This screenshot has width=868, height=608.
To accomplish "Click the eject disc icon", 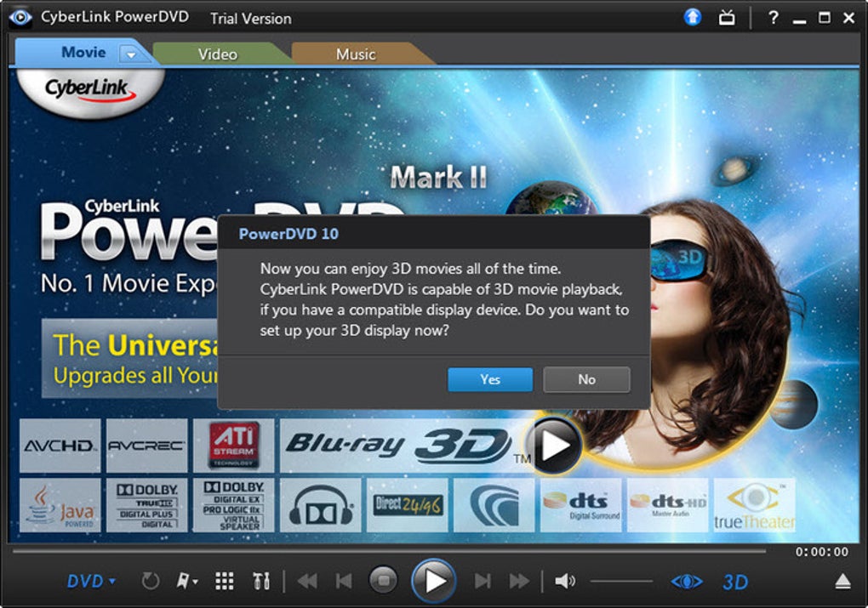I will point(842,582).
